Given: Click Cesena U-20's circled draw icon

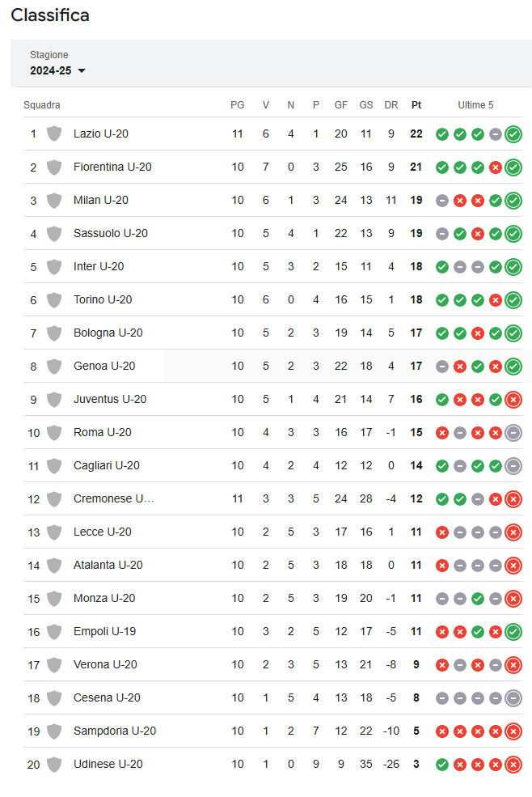Looking at the screenshot, I should coord(513,698).
